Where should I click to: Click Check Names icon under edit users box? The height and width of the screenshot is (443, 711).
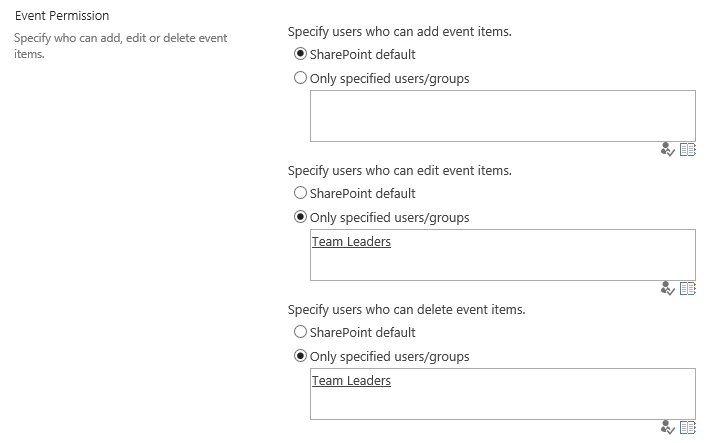(669, 289)
